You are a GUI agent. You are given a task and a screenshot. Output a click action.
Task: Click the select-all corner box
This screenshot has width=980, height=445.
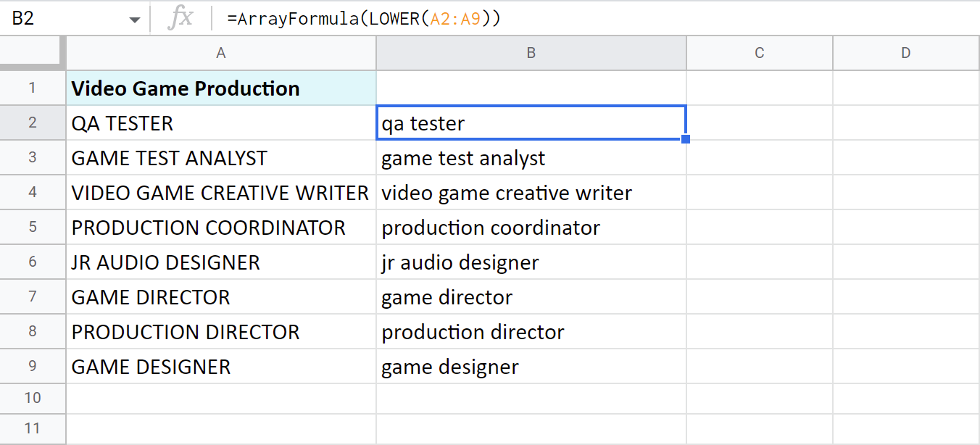pyautogui.click(x=33, y=52)
